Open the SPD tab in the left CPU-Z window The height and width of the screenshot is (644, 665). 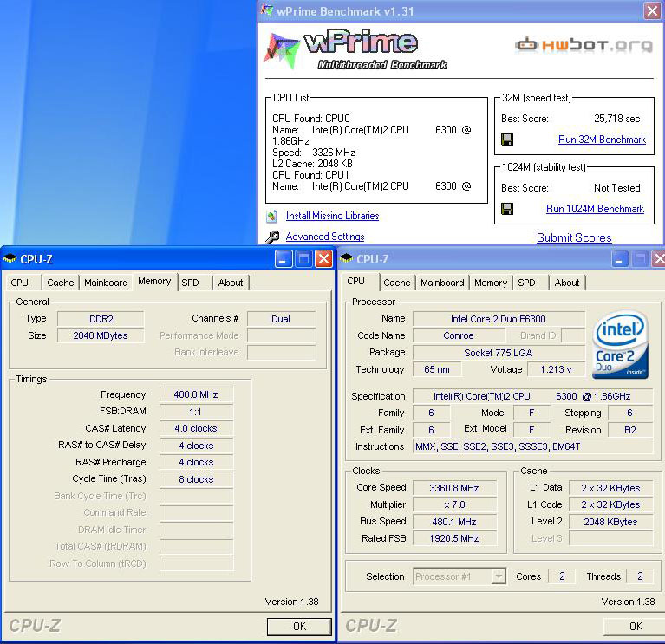pyautogui.click(x=190, y=283)
